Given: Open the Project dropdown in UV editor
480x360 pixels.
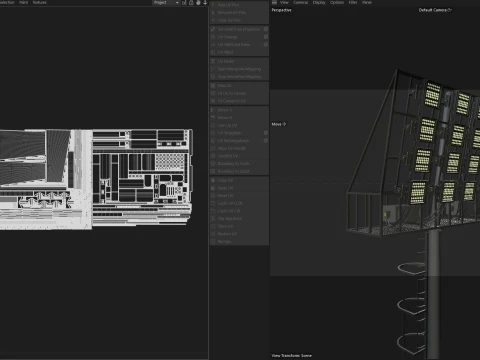Looking at the screenshot, I should 166,2.
